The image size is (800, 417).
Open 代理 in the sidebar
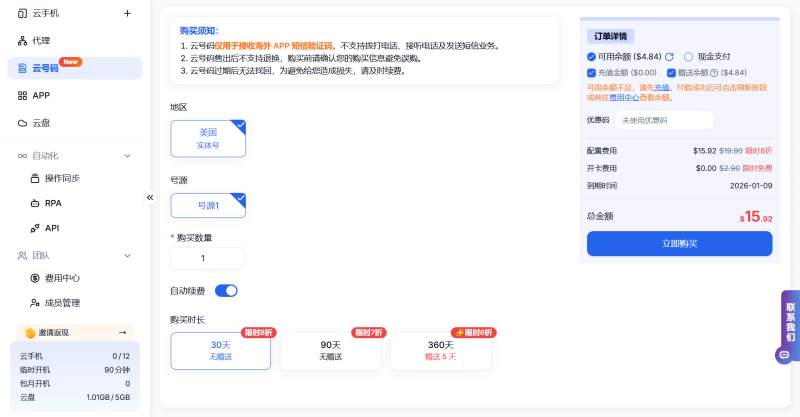click(40, 41)
